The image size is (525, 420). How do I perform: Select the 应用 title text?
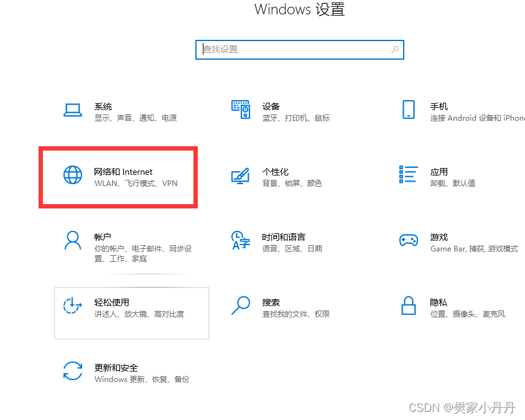[439, 172]
